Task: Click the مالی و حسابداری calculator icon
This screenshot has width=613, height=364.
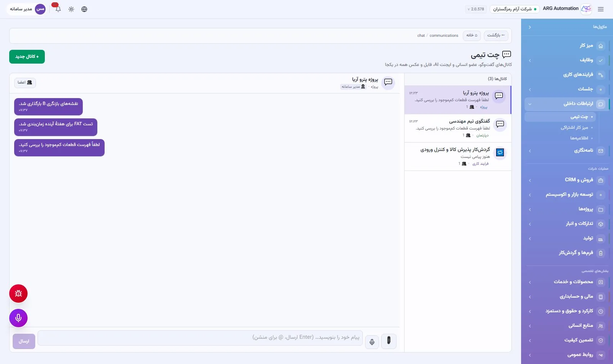Action: click(x=601, y=297)
